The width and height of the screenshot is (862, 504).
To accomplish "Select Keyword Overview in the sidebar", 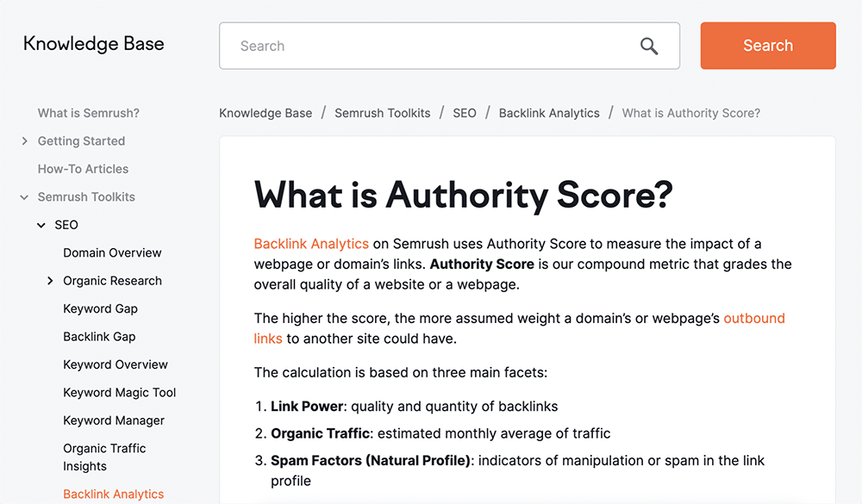I will click(116, 364).
